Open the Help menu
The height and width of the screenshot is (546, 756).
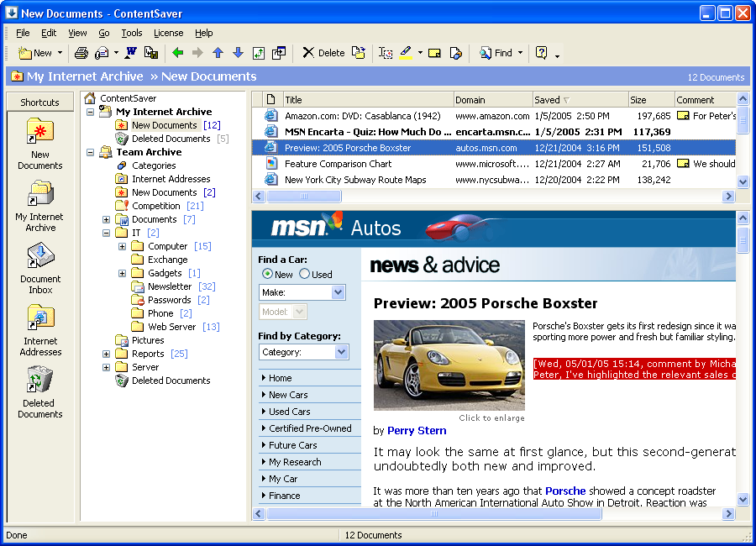click(x=204, y=33)
